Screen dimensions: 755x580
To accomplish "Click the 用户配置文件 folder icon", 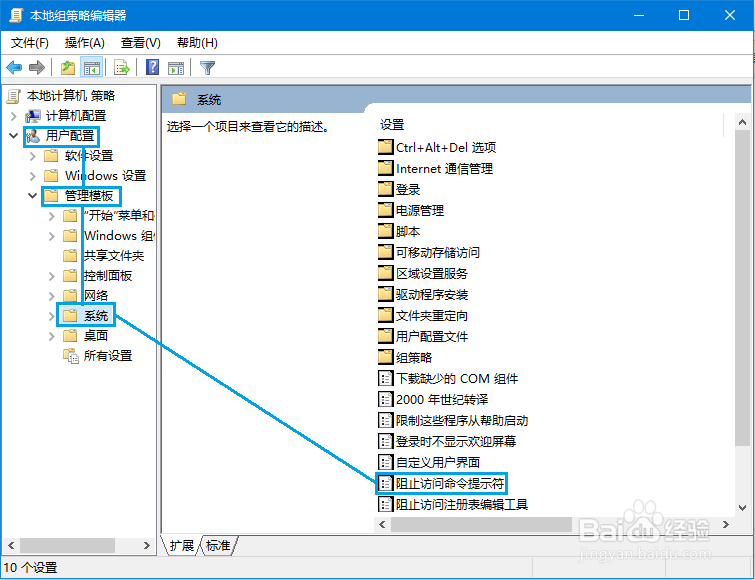I will pyautogui.click(x=385, y=336).
